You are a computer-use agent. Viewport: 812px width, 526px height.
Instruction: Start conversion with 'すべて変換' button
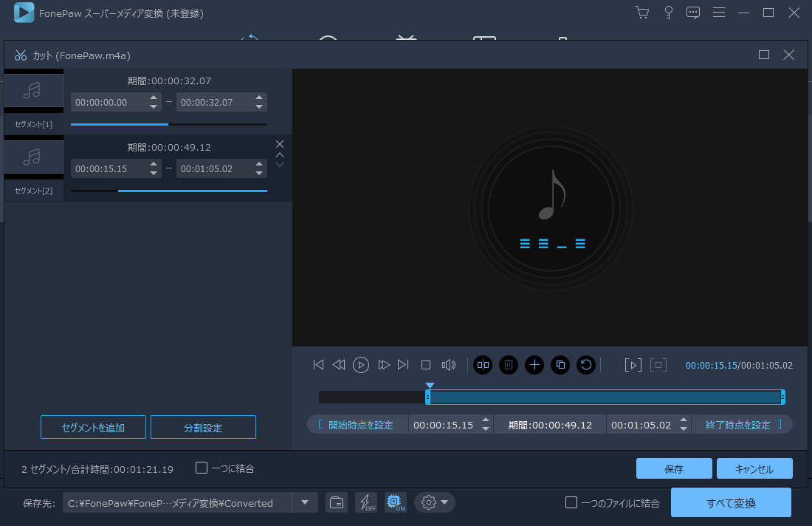732,502
